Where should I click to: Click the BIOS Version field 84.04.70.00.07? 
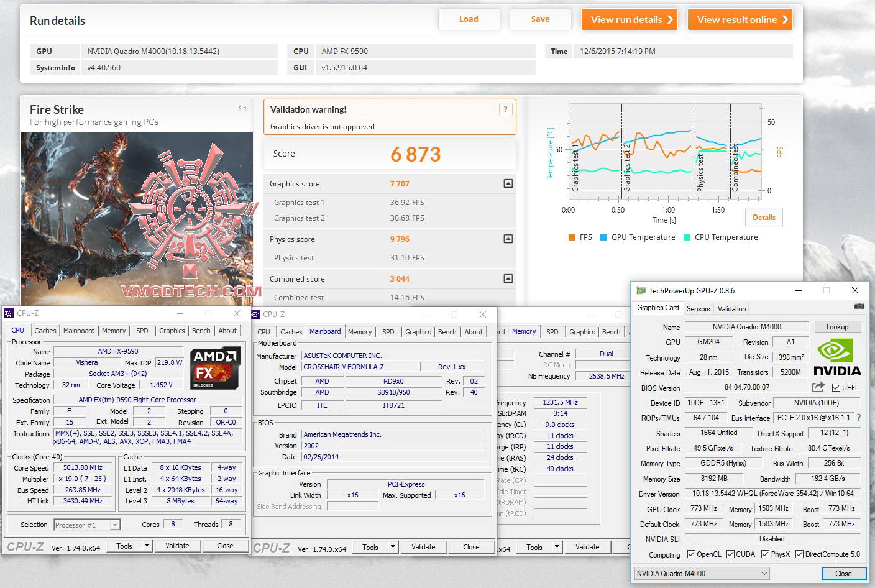point(746,387)
